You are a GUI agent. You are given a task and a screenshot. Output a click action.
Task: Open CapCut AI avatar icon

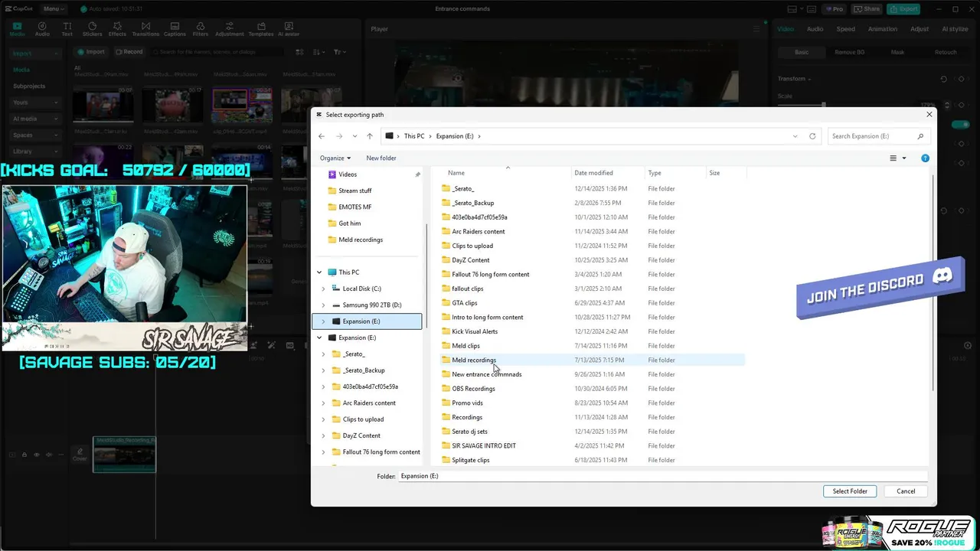289,29
